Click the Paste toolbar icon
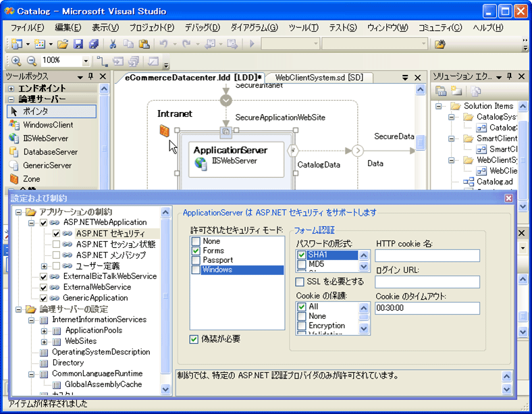 point(144,44)
